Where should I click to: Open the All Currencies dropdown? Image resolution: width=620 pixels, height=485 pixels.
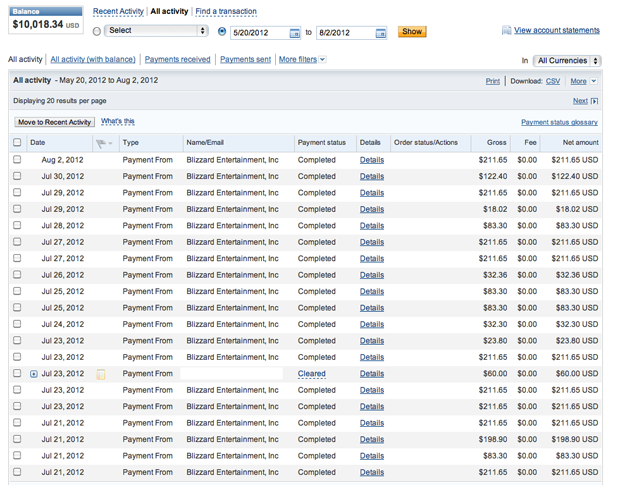(567, 61)
